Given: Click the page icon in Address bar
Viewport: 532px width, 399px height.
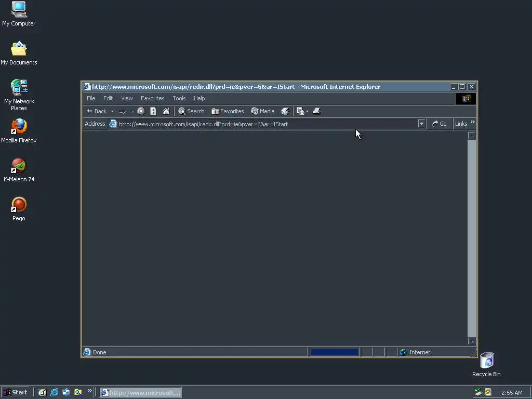Looking at the screenshot, I should pos(113,124).
